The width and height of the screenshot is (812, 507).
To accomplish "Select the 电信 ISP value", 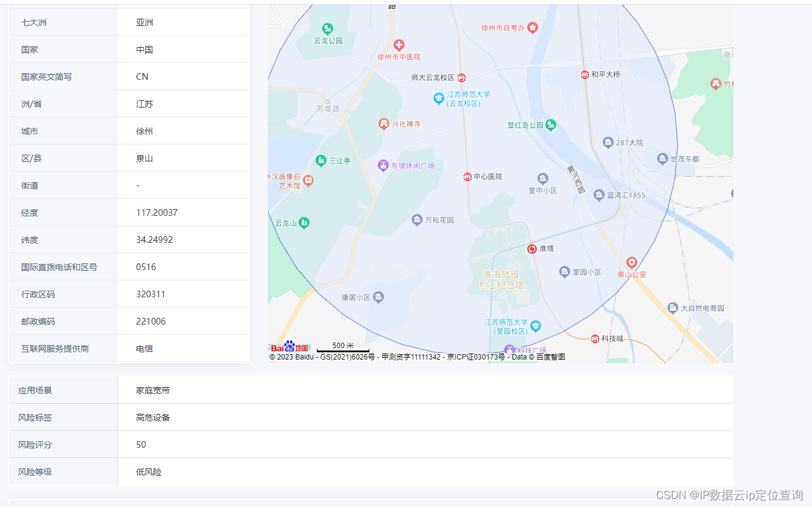I will (145, 349).
